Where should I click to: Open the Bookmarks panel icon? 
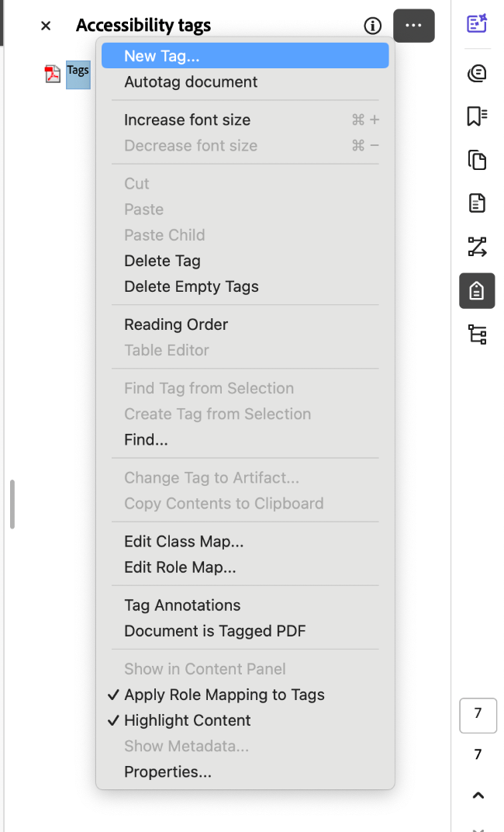click(x=476, y=116)
